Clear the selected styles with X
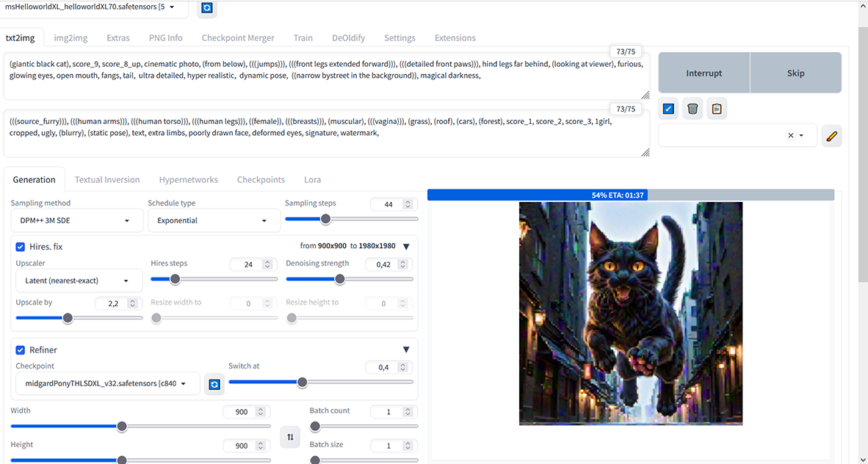The image size is (868, 464). click(x=790, y=136)
